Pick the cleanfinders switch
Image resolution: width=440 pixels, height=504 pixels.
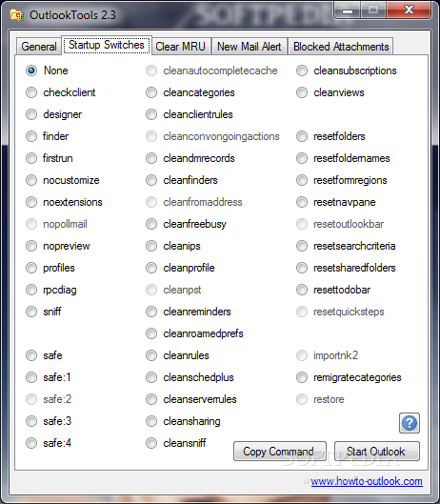point(151,180)
